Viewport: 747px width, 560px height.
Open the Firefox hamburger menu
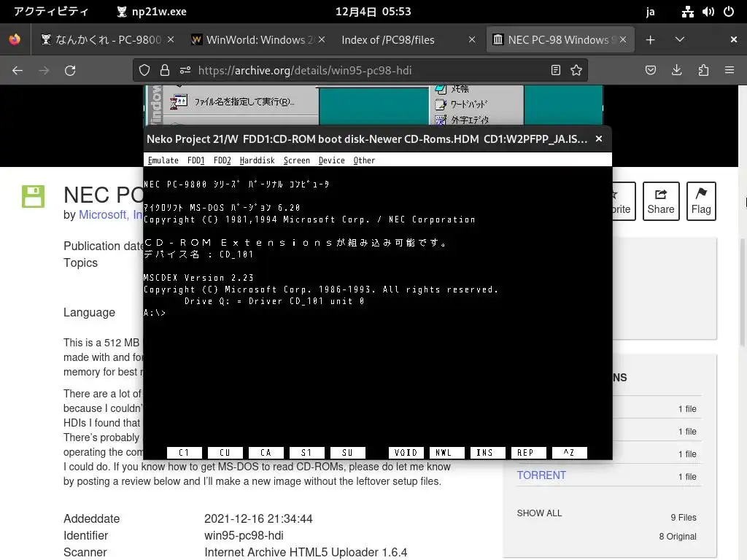(729, 71)
